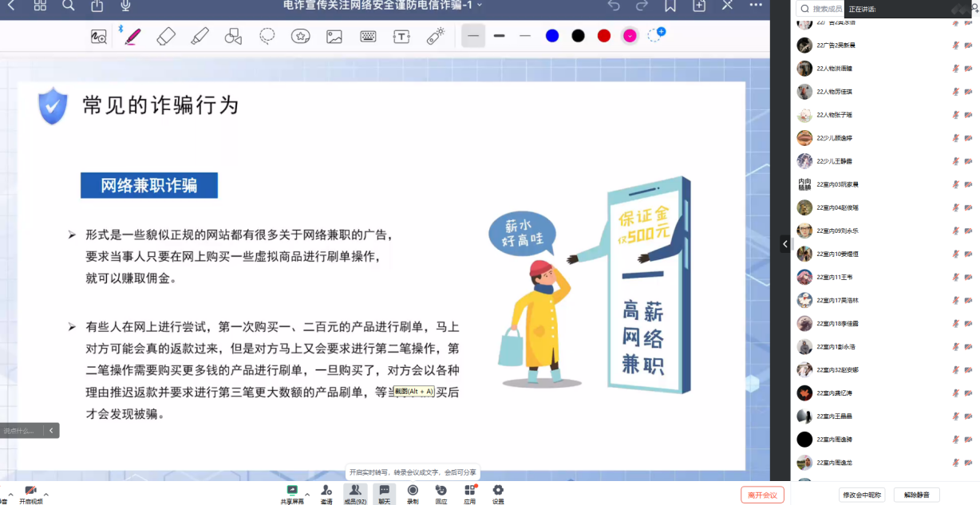
Task: Choose the lasso selection tool
Action: (x=267, y=36)
